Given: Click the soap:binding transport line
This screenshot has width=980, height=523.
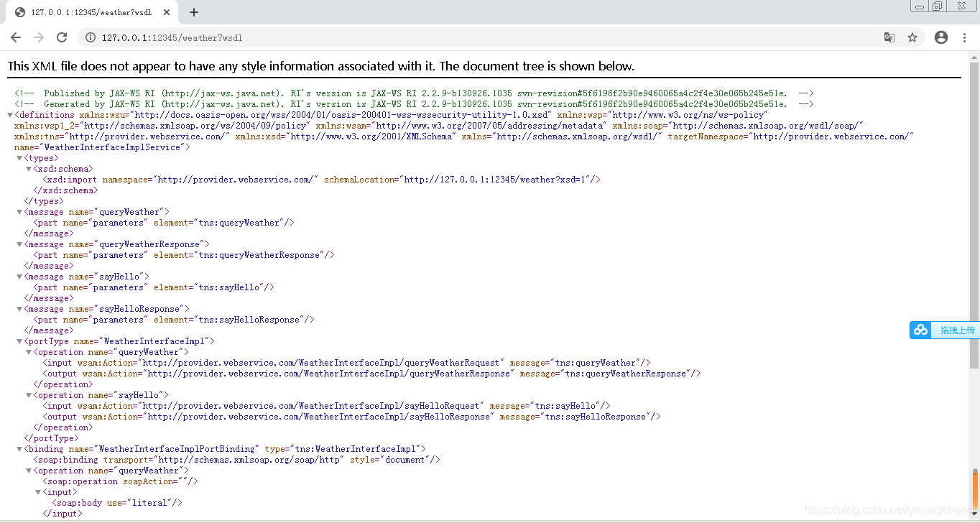Looking at the screenshot, I should pos(236,460).
